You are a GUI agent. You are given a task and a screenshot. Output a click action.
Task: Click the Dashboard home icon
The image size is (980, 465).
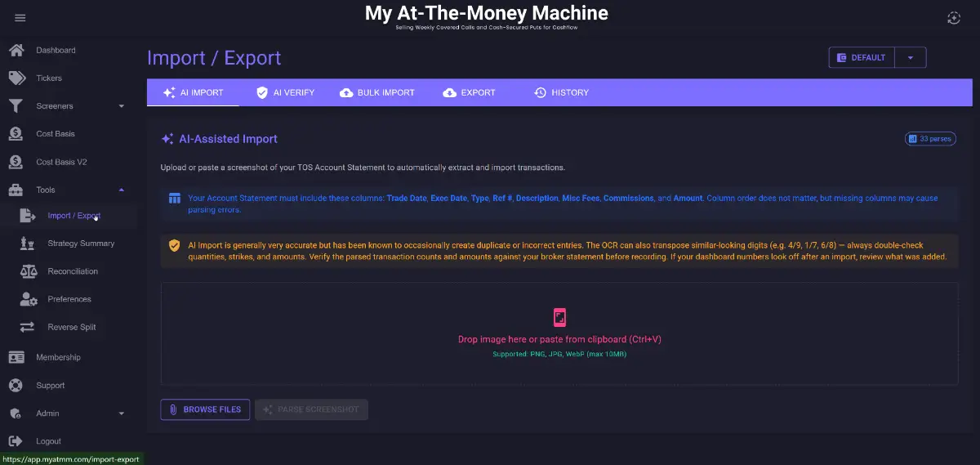click(16, 51)
